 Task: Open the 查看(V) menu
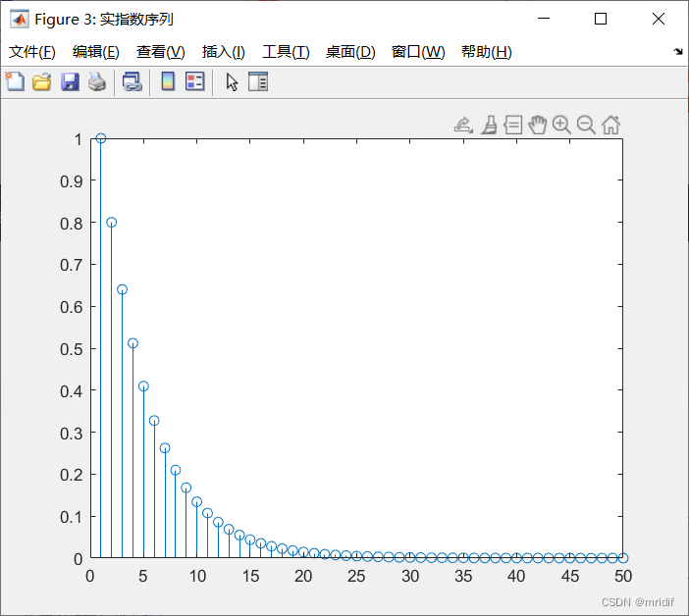click(160, 52)
